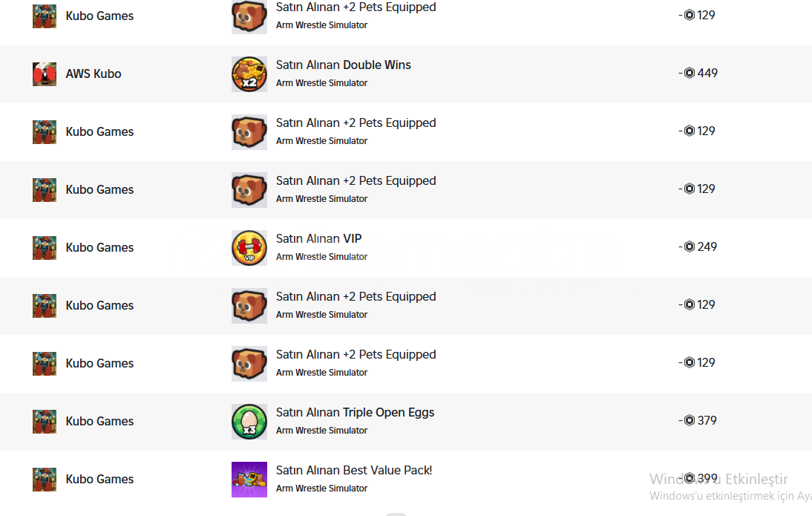Click Kubo Games name in the VIP row
The width and height of the screenshot is (812, 516).
(x=99, y=247)
